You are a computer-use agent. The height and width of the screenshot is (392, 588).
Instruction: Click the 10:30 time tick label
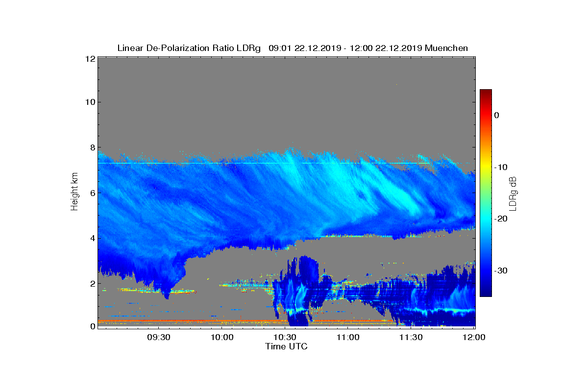coord(285,338)
